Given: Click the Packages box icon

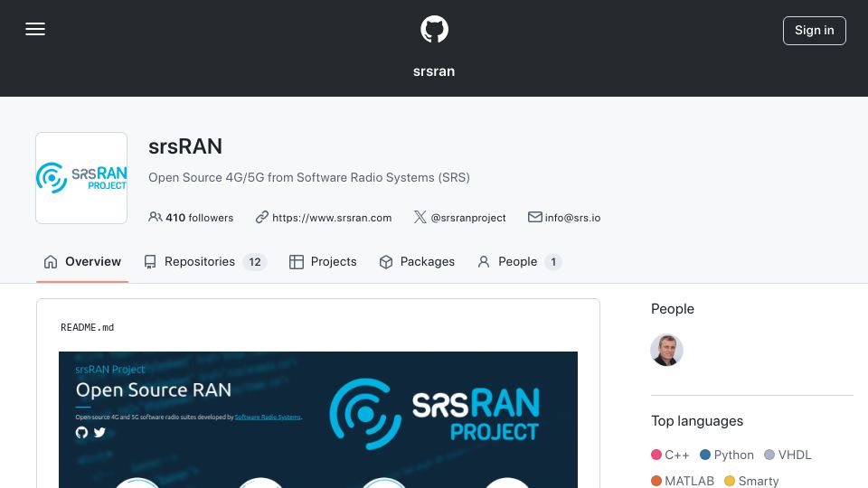Looking at the screenshot, I should point(386,262).
